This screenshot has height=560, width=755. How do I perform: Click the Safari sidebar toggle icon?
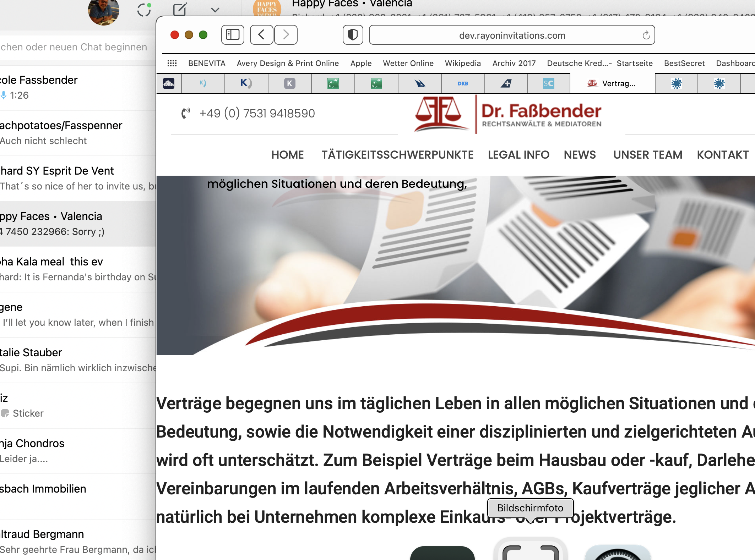coord(233,35)
